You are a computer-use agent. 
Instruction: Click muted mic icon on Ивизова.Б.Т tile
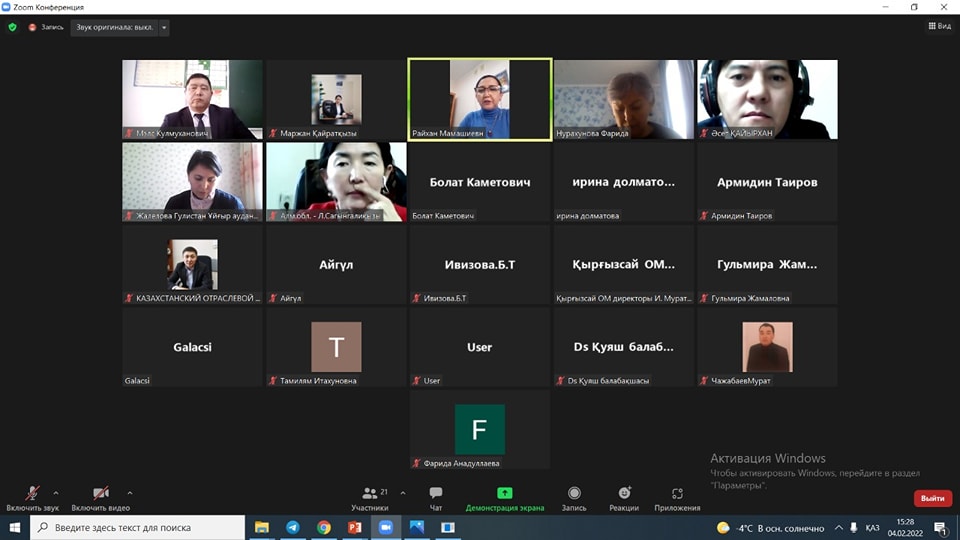[416, 298]
